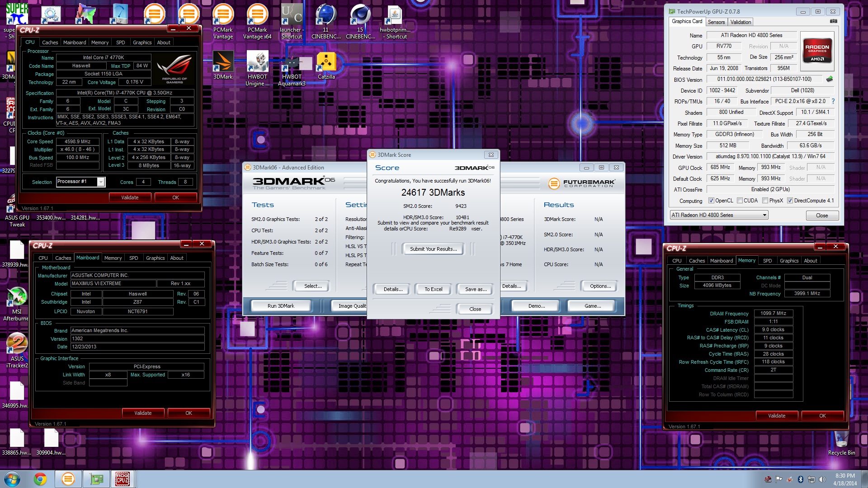
Task: Open Graphics tab in Mainboard CPU-Z window
Action: tap(155, 258)
